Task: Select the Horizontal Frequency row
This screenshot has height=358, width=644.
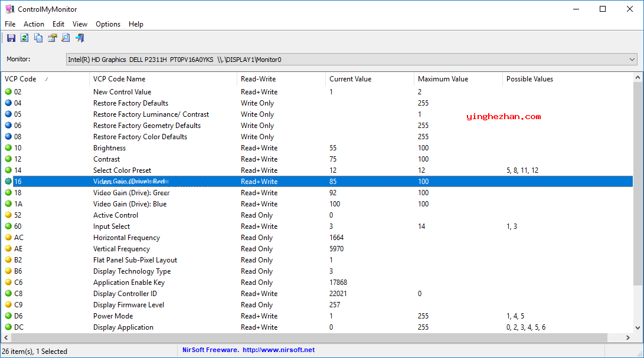Action: [x=317, y=237]
